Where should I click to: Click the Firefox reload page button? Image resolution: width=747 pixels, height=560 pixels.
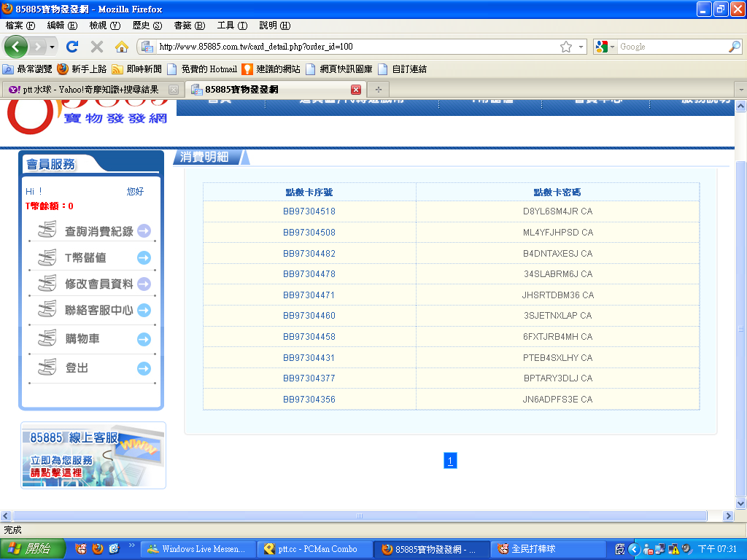click(x=71, y=47)
